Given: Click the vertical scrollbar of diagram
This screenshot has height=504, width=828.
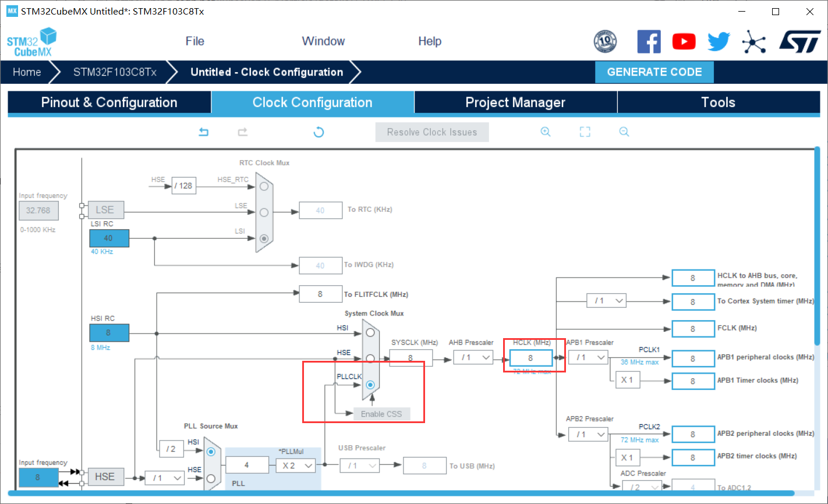Looking at the screenshot, I should [817, 247].
